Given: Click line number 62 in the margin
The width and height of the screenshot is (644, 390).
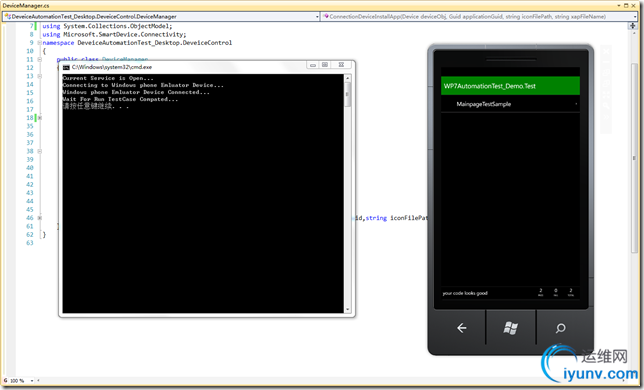Looking at the screenshot, I should pos(30,234).
